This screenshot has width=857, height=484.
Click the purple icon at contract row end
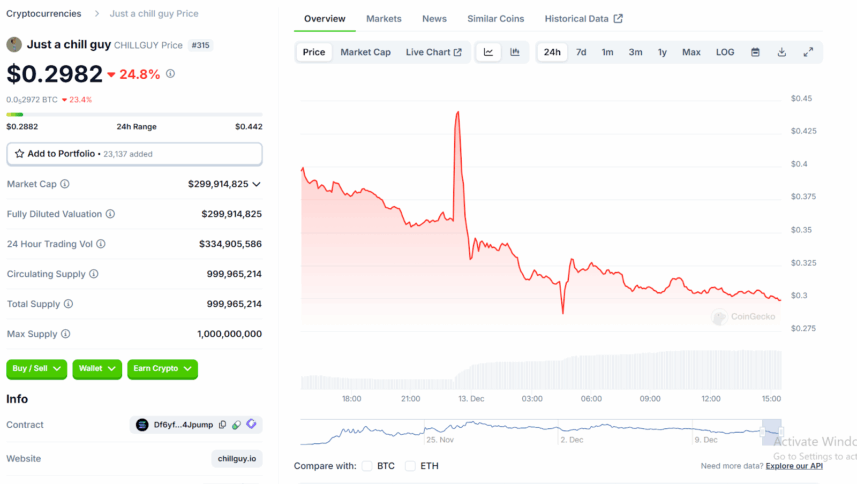(x=251, y=424)
